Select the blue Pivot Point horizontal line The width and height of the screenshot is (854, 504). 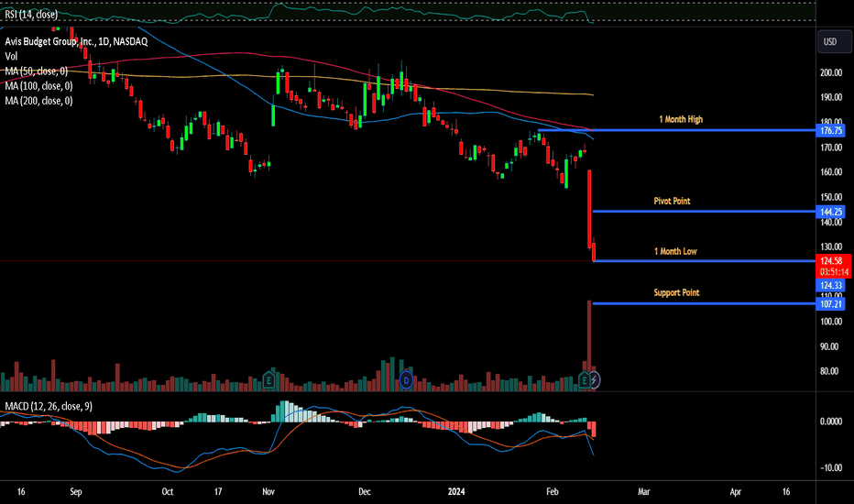pyautogui.click(x=705, y=212)
